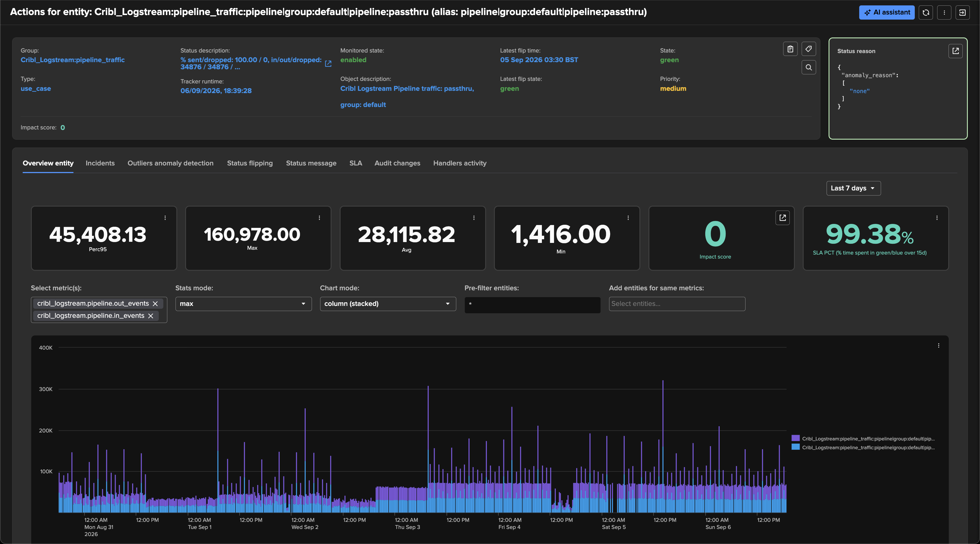Open Handlers activity tab
Screen dimensions: 980x544
pyautogui.click(x=460, y=163)
